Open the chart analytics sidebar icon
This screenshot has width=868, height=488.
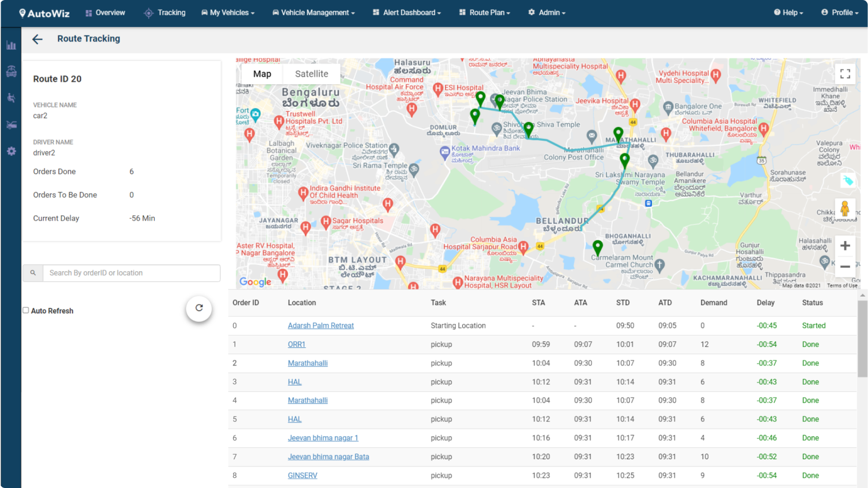click(11, 45)
